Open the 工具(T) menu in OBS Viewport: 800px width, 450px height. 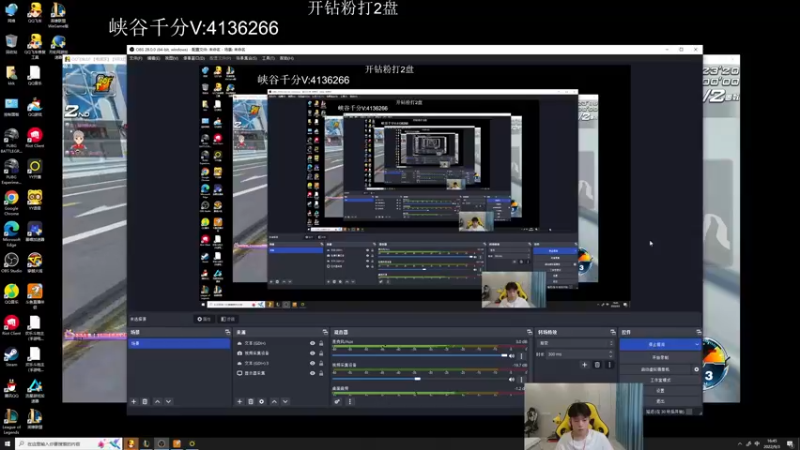pos(268,58)
